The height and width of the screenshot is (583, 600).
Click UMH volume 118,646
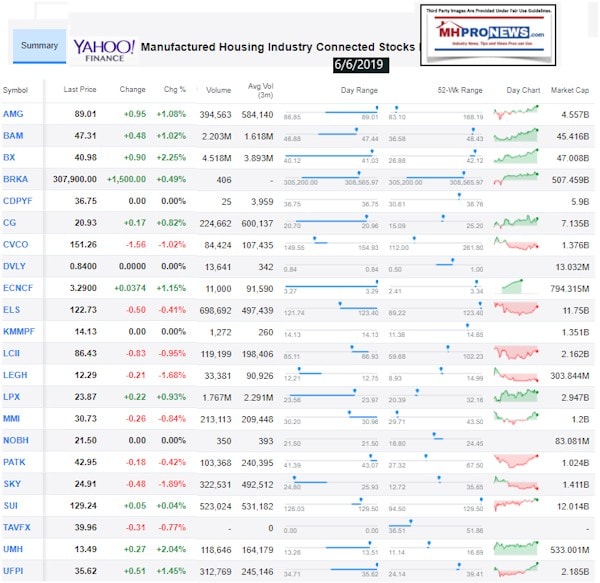click(216, 550)
